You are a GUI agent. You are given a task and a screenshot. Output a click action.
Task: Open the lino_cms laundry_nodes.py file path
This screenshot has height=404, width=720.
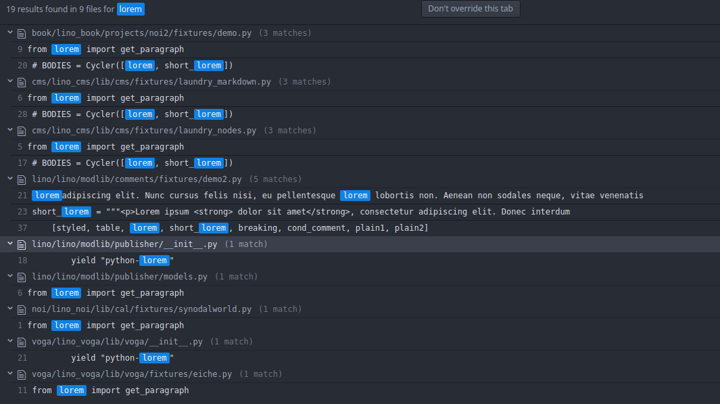pyautogui.click(x=144, y=130)
